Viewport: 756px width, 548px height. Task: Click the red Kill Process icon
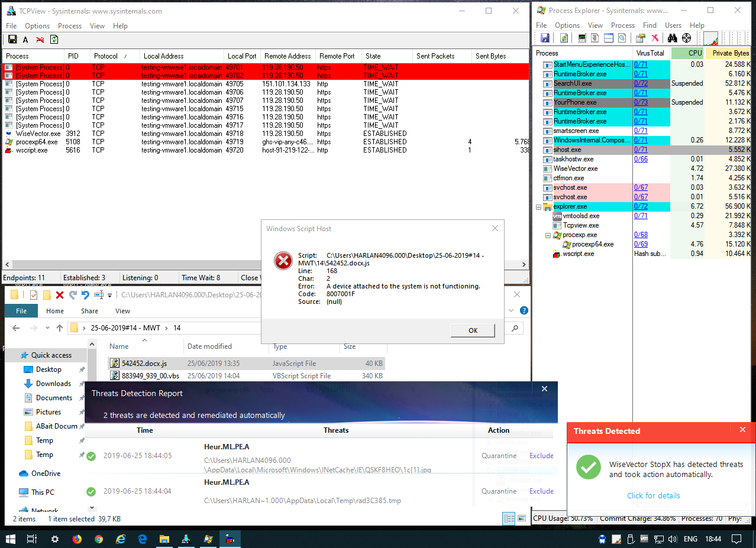(x=655, y=38)
